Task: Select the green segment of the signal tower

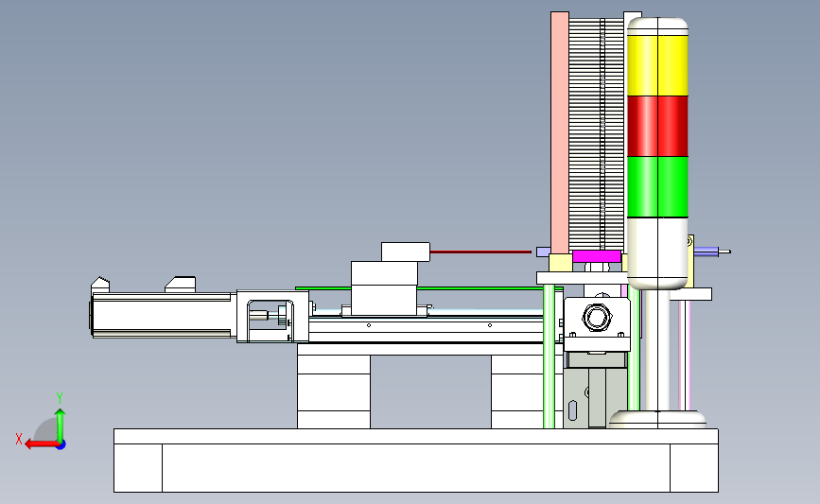Action: point(657,186)
